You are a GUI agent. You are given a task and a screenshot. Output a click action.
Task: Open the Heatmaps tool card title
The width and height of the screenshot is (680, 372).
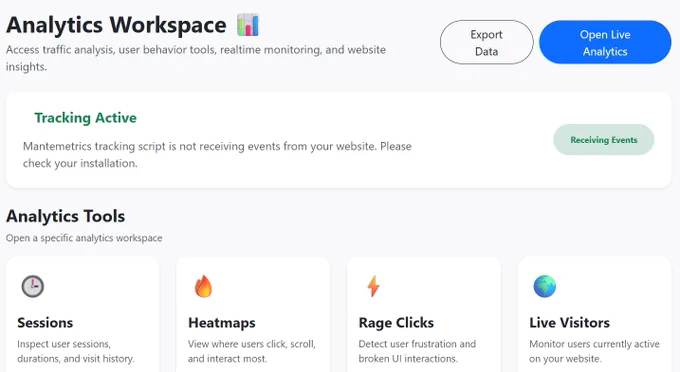[x=222, y=323]
